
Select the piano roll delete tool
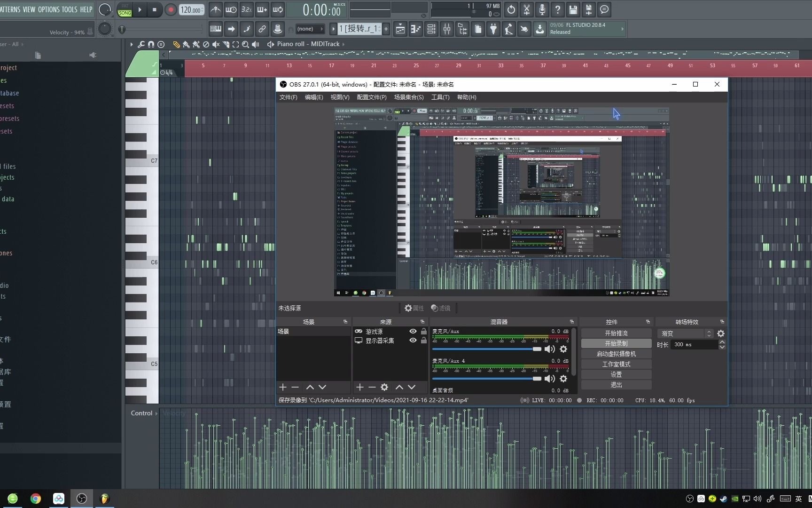(206, 44)
